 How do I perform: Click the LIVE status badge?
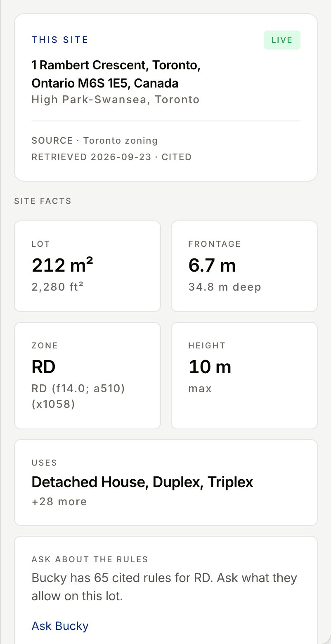[x=282, y=40]
